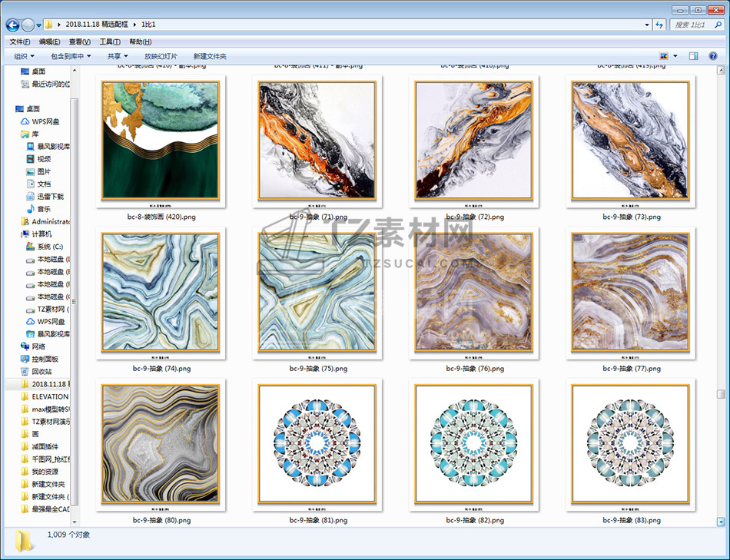The height and width of the screenshot is (560, 730).
Task: Open the 文件(F) menu
Action: (x=20, y=41)
